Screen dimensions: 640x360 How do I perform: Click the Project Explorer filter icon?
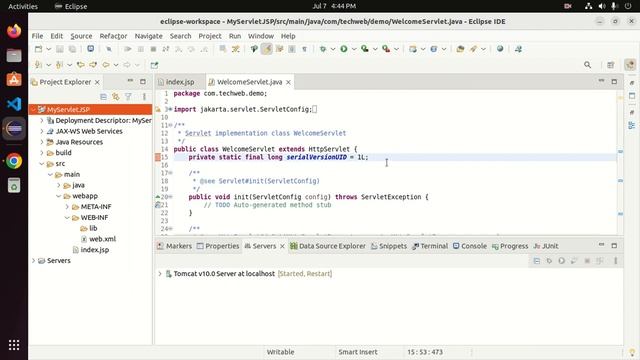(128, 97)
